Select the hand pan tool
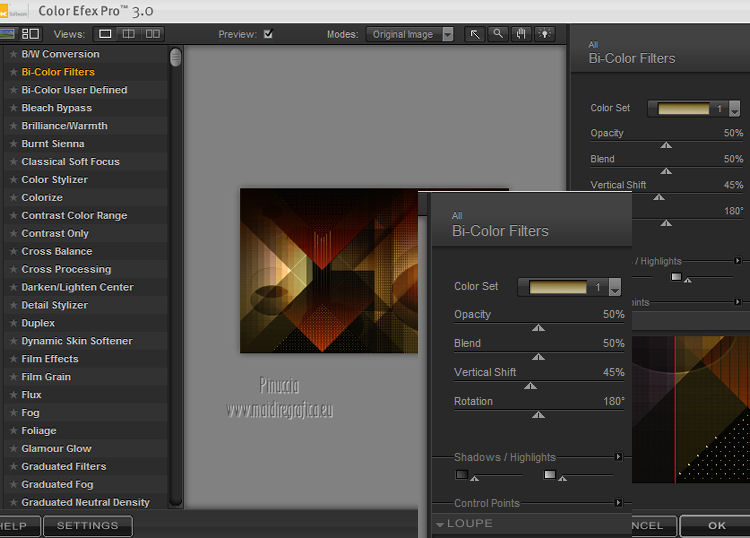The height and width of the screenshot is (538, 750). [521, 34]
